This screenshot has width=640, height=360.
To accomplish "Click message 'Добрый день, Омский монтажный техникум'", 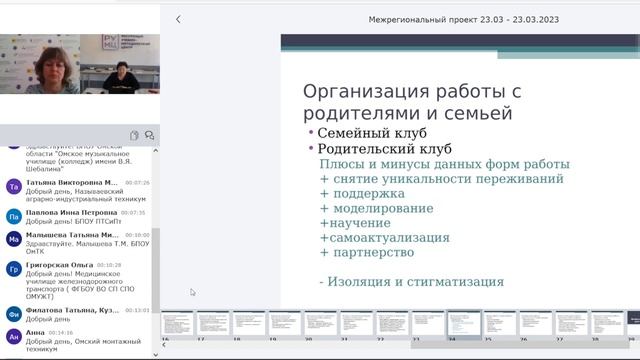I will 83,345.
